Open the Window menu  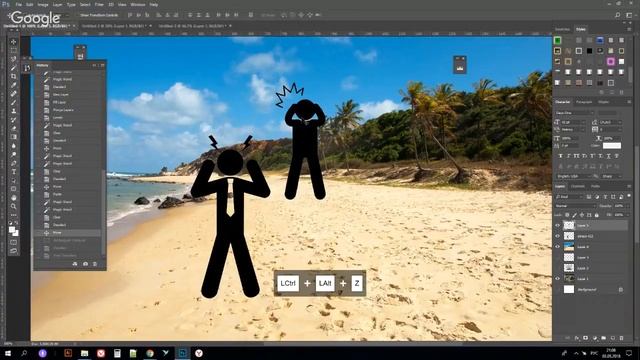[x=138, y=4]
